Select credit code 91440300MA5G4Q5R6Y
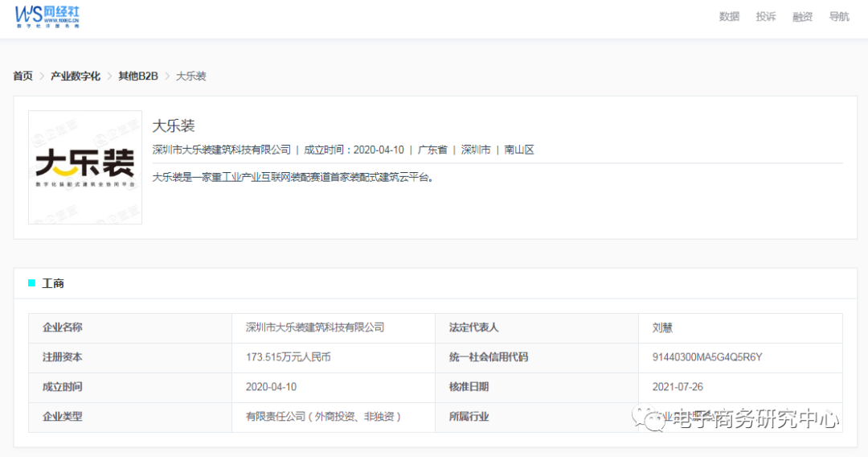This screenshot has width=868, height=457. (707, 357)
